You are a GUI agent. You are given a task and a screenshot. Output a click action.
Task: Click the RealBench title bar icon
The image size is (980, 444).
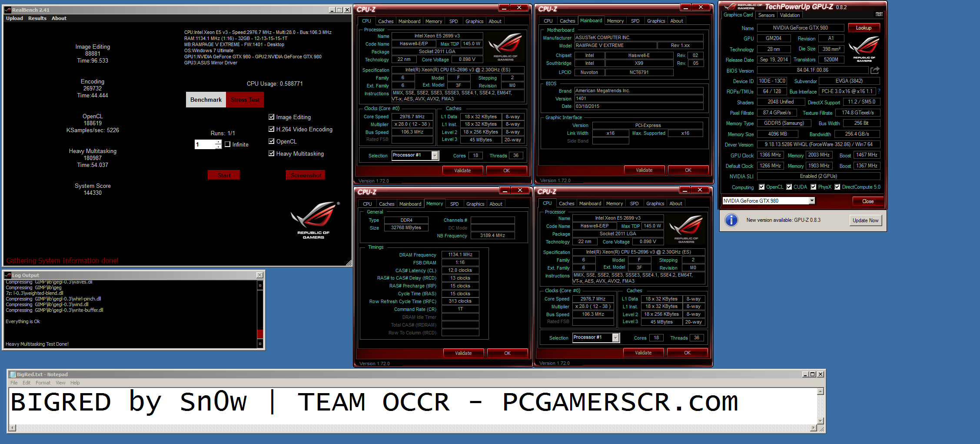tap(8, 10)
